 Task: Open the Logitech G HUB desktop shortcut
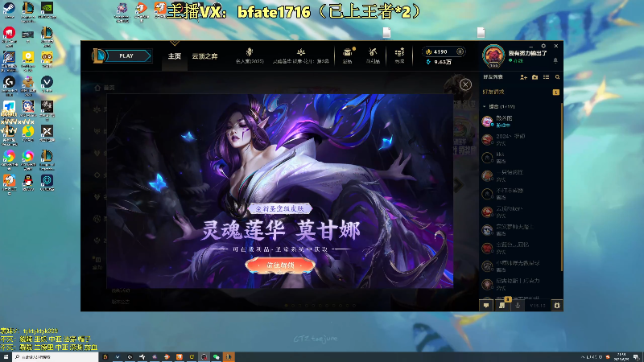pos(9,85)
